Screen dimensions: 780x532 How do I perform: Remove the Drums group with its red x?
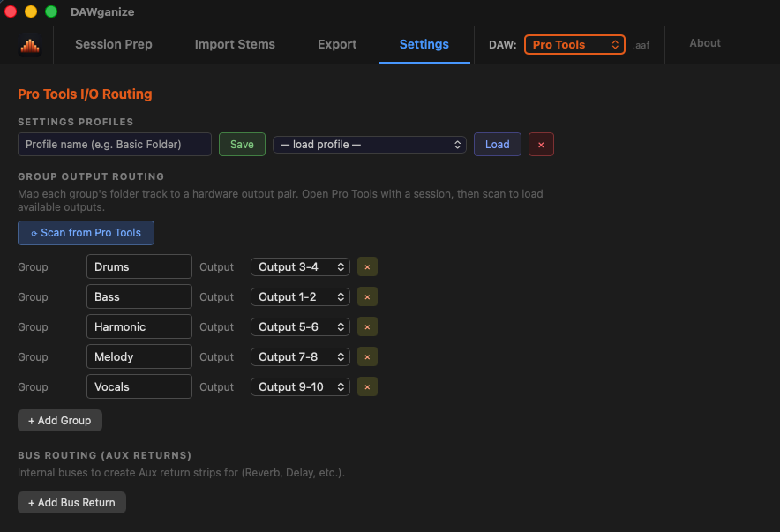367,266
